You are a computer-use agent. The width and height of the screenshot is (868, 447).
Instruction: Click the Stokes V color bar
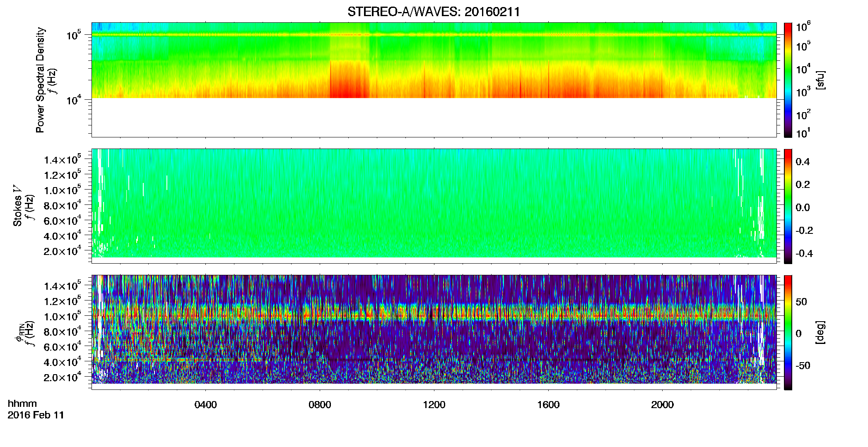788,206
